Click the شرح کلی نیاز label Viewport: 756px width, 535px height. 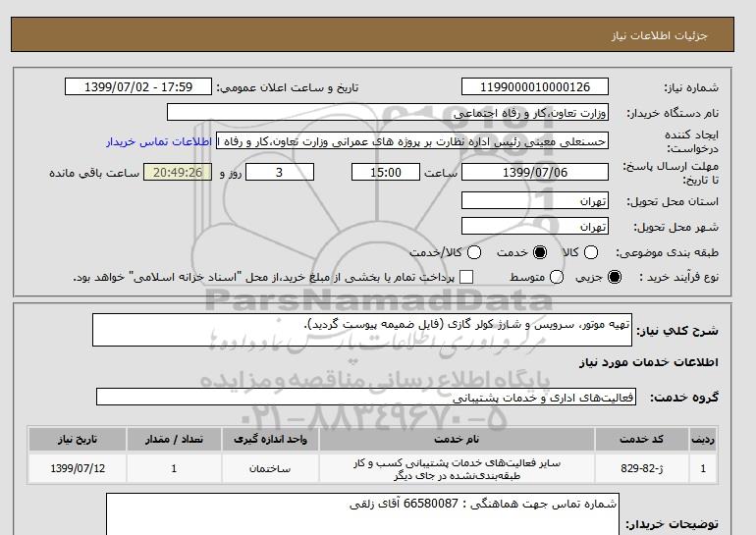(x=676, y=331)
